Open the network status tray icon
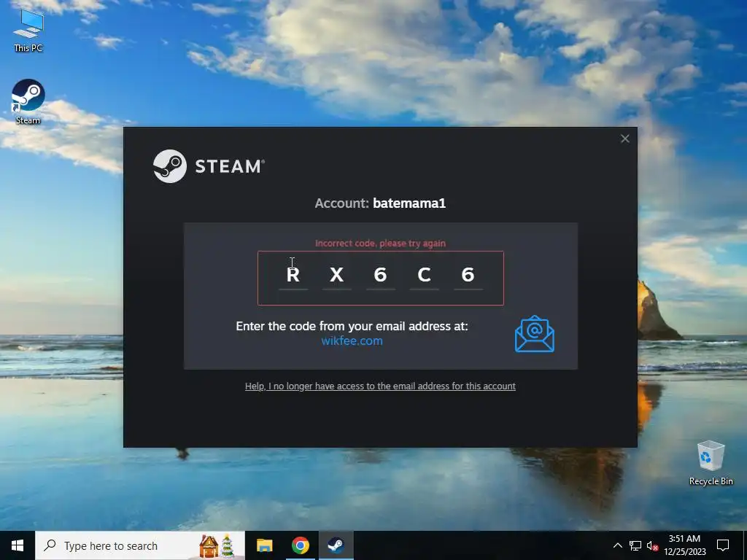Screen dimensions: 747x560 click(x=635, y=545)
